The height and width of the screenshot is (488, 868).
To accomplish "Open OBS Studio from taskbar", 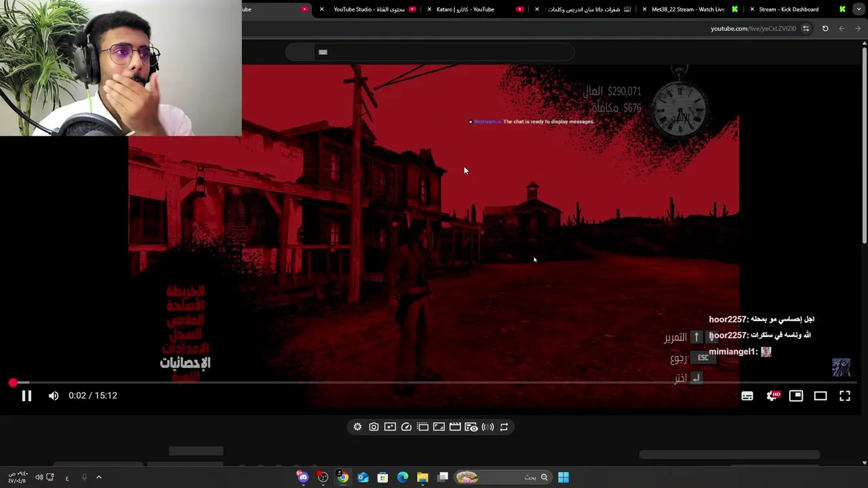I will (323, 477).
